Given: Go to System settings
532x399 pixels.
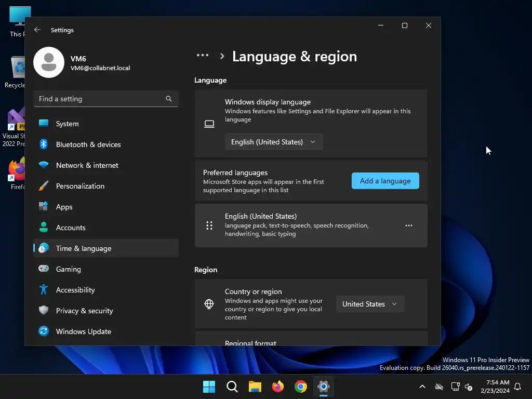Looking at the screenshot, I should coord(106,124).
